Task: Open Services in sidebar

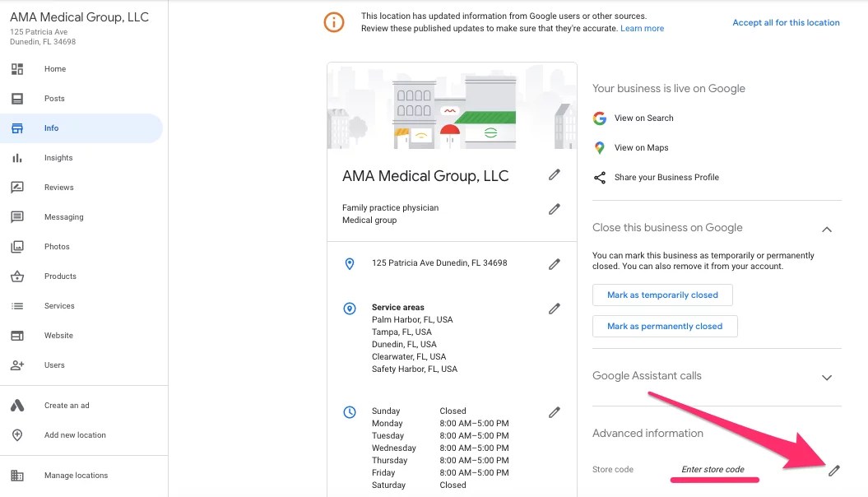Action: [59, 306]
